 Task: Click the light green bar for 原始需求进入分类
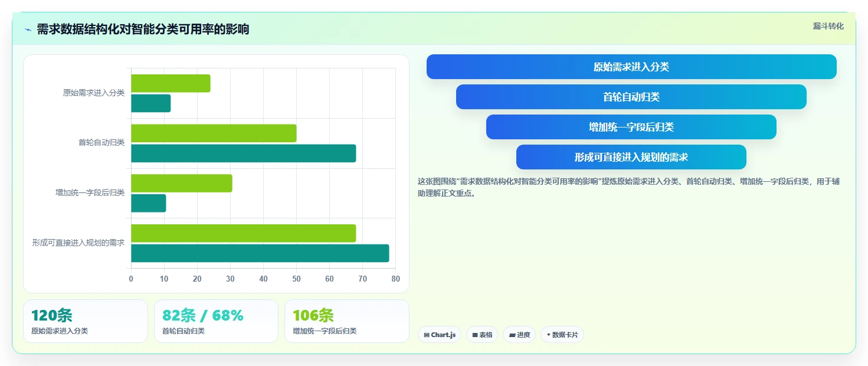coord(171,83)
